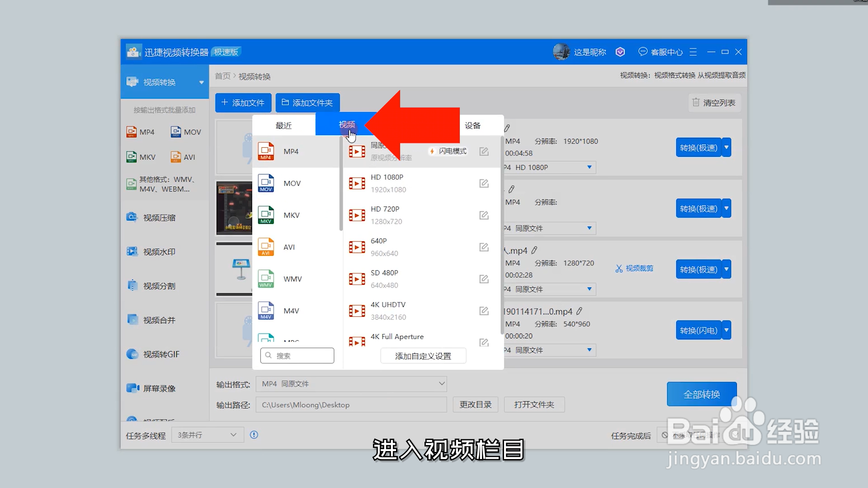Expand the 视频转换 sidebar section
The width and height of the screenshot is (868, 488).
(x=201, y=82)
